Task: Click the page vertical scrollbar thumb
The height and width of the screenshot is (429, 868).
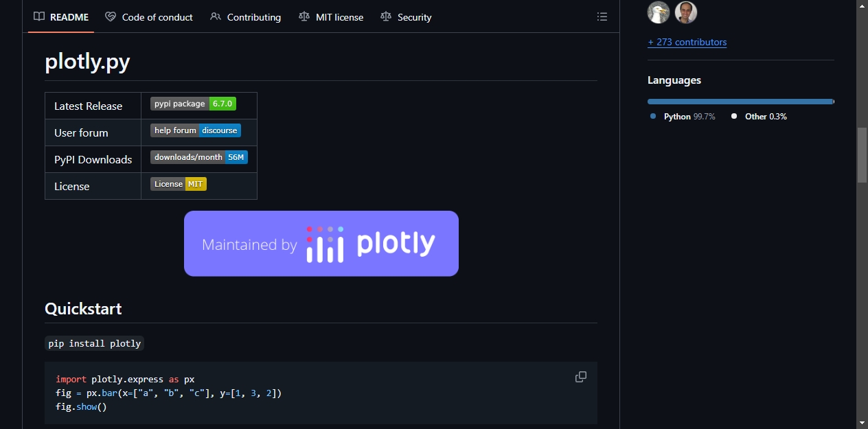Action: tap(862, 154)
